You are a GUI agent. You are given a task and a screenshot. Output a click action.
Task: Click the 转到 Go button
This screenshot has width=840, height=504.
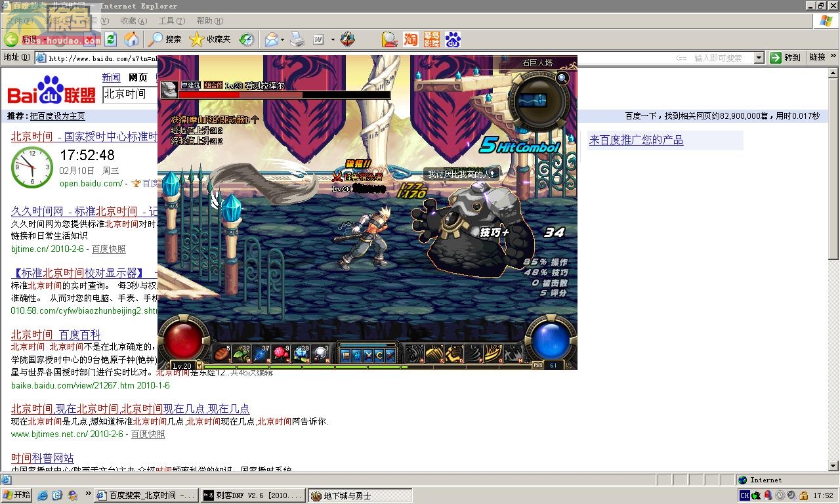786,58
